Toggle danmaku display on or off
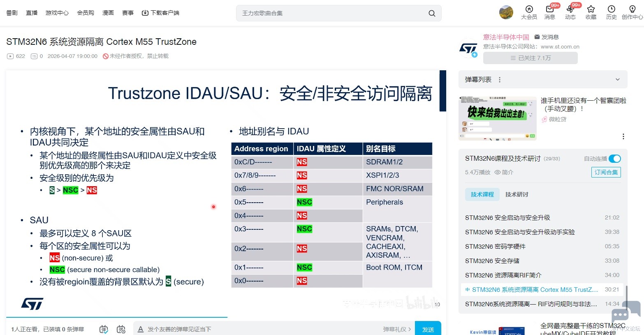Viewport: 644px width, 335px height. pyautogui.click(x=104, y=329)
